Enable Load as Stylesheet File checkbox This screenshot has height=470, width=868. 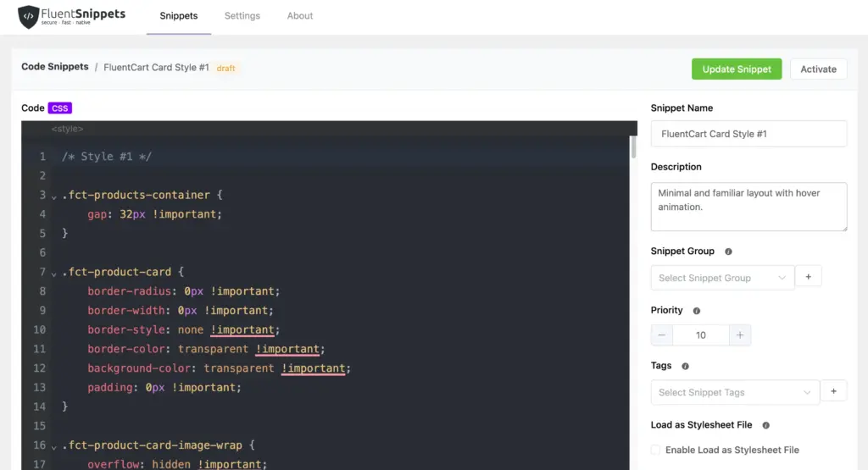click(655, 450)
